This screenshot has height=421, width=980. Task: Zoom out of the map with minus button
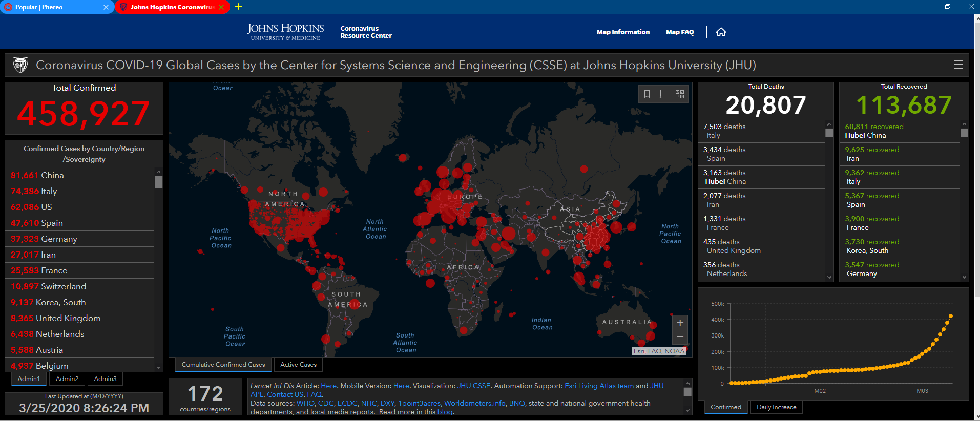click(680, 336)
